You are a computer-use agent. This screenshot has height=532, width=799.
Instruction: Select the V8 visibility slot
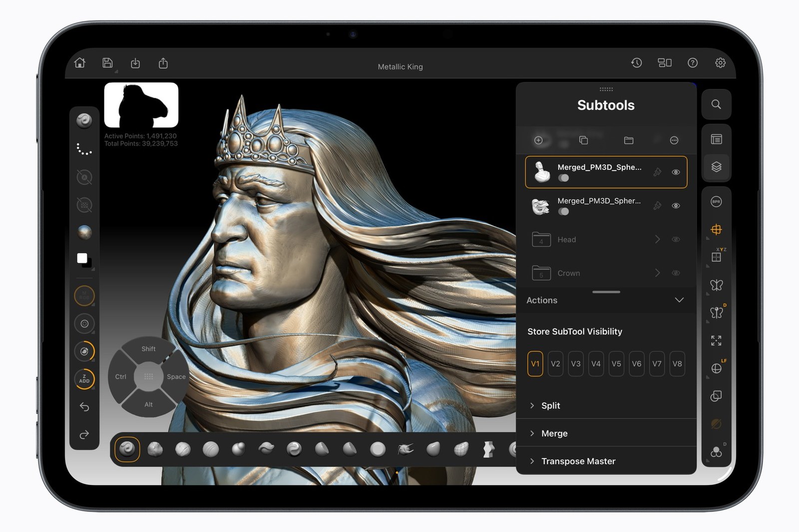[677, 364]
